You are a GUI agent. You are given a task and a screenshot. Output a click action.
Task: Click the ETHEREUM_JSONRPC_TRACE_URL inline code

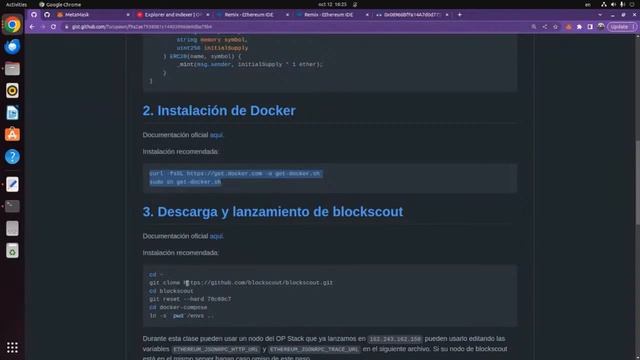[314, 349]
